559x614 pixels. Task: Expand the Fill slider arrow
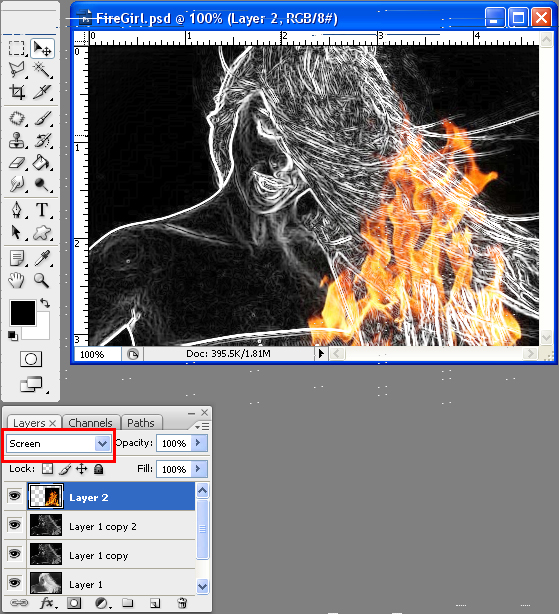198,469
